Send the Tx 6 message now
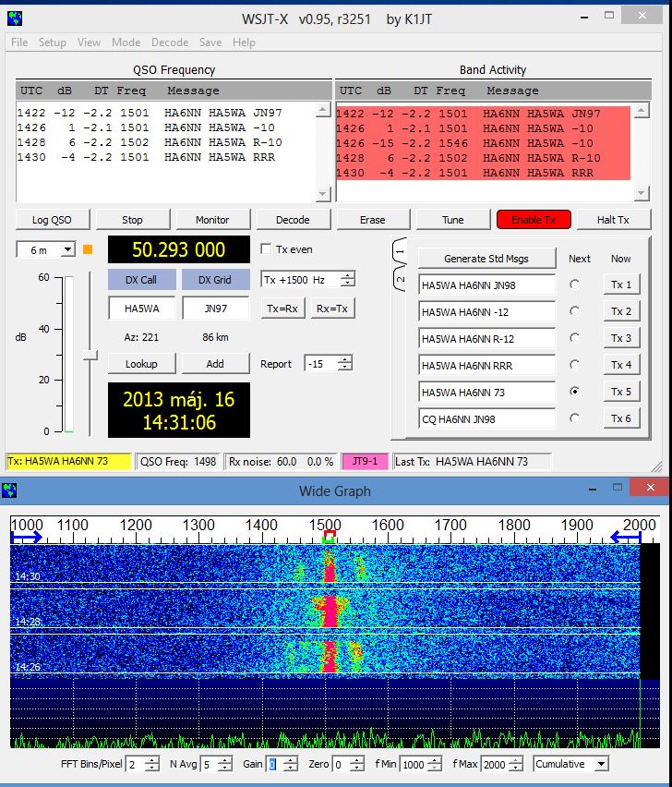 (621, 418)
